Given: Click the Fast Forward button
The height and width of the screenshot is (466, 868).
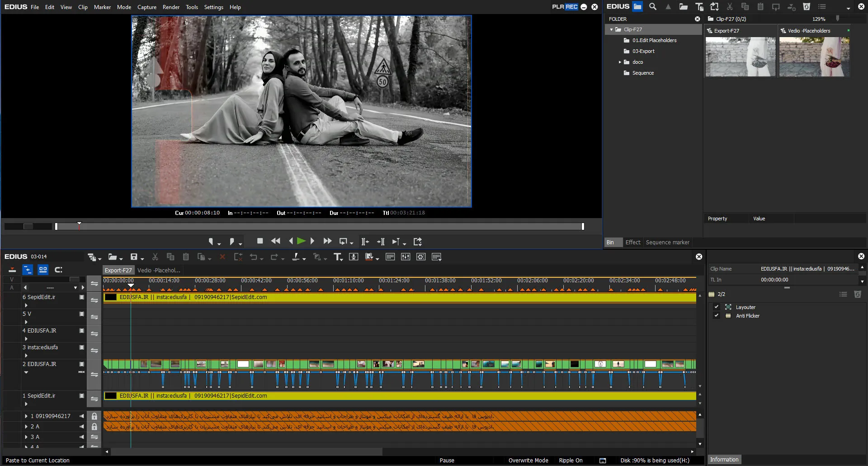Looking at the screenshot, I should [x=327, y=242].
